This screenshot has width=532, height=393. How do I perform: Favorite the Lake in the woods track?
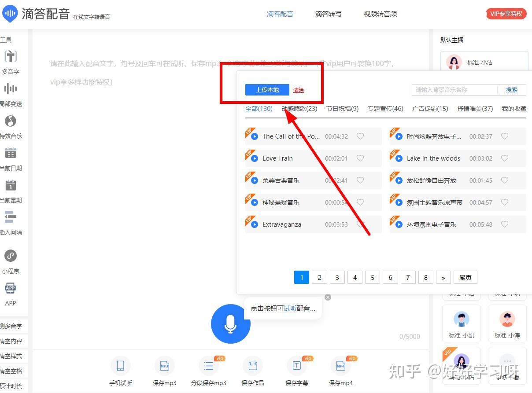(505, 158)
